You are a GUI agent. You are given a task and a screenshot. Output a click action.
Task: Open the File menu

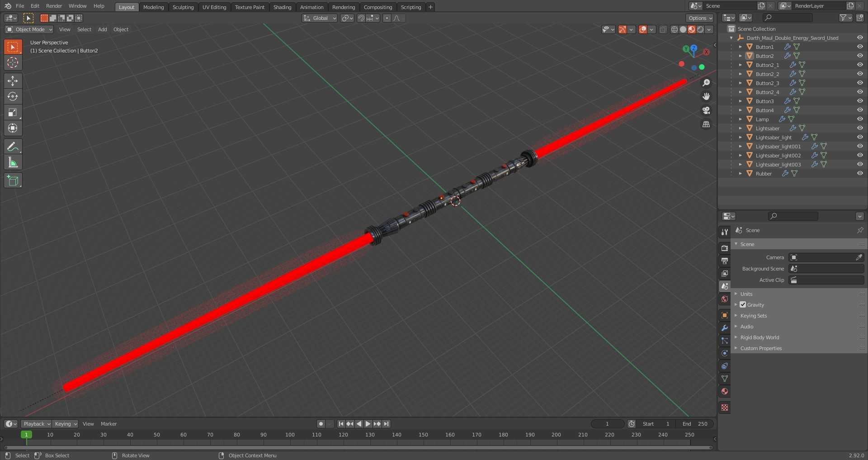(x=20, y=6)
